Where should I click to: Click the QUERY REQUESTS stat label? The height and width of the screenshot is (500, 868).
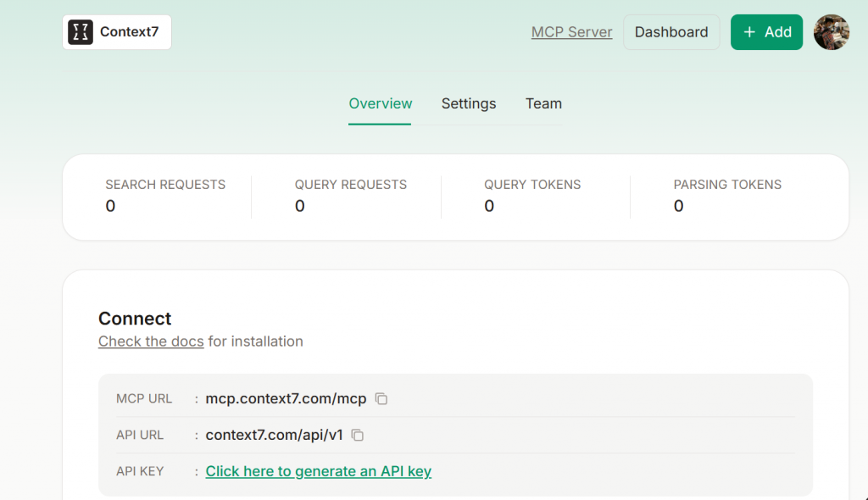[350, 185]
